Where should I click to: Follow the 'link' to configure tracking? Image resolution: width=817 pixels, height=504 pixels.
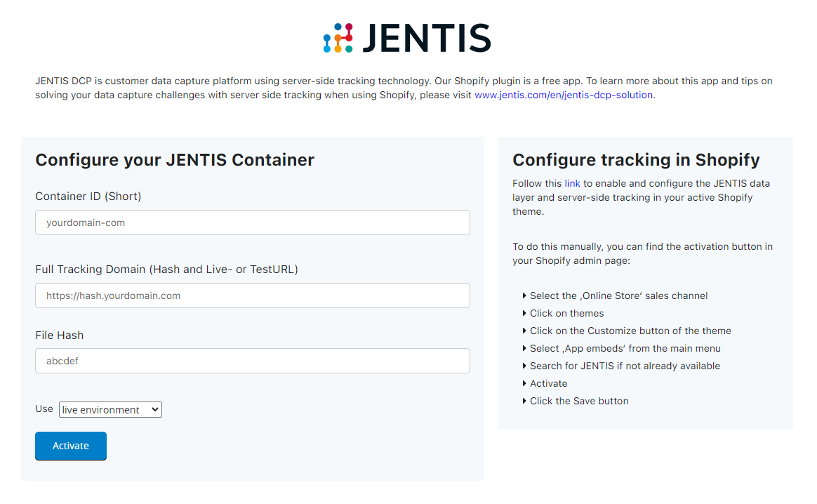(572, 183)
